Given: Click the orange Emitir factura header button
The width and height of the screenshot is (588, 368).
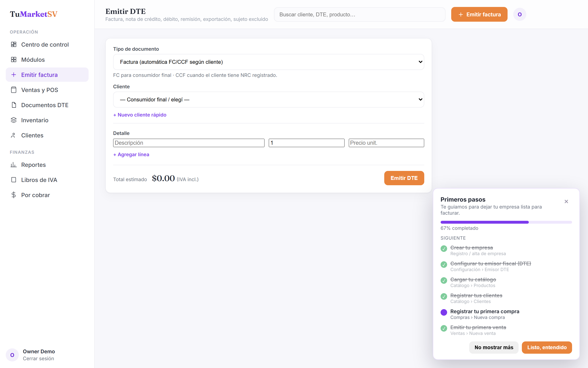Looking at the screenshot, I should point(479,14).
